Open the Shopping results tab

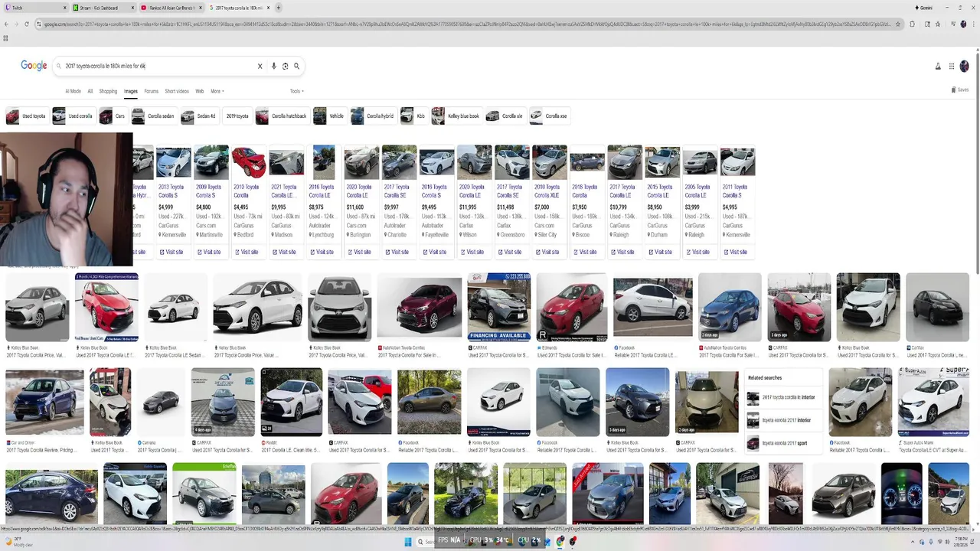click(x=108, y=91)
